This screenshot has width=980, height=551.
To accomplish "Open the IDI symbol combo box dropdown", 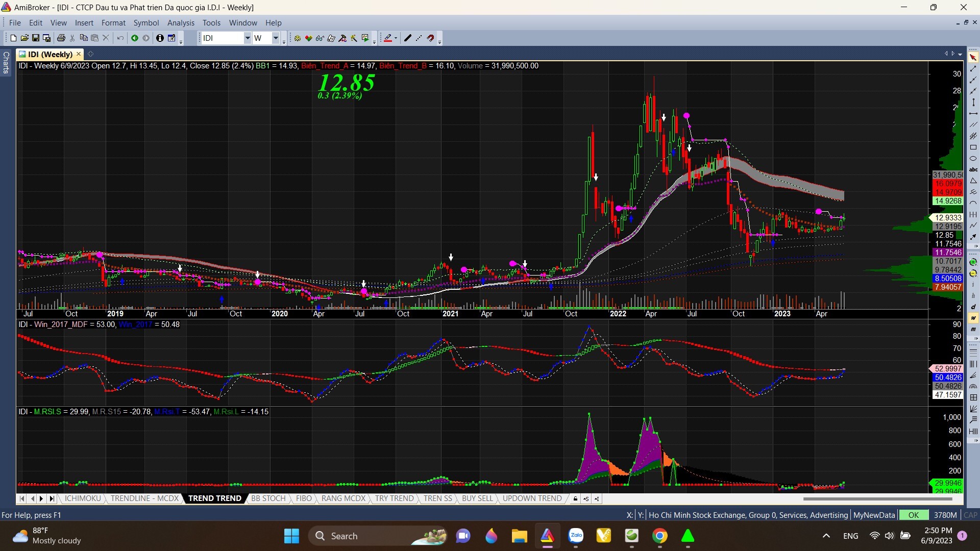I will tap(247, 38).
